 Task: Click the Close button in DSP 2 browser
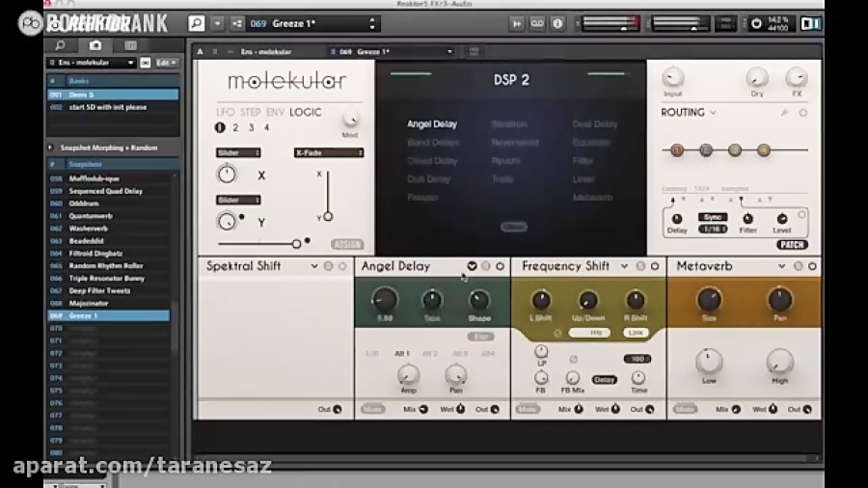point(514,227)
